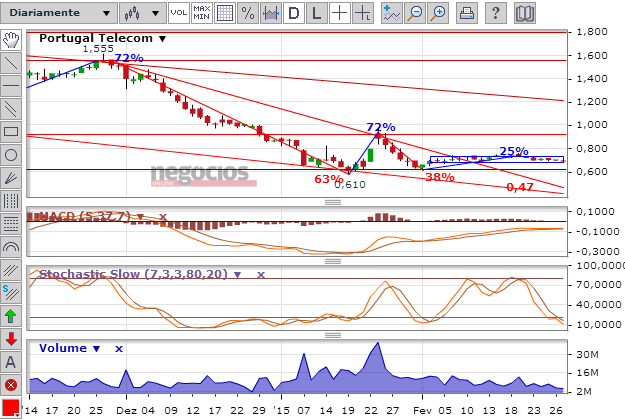Click the 1,555 high price label
This screenshot has width=625, height=420.
(x=98, y=49)
